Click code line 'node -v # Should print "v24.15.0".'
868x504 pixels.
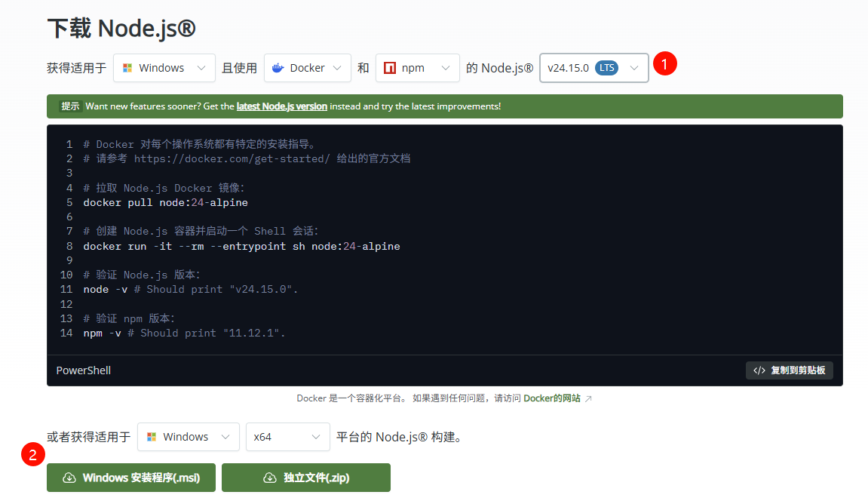tap(191, 289)
